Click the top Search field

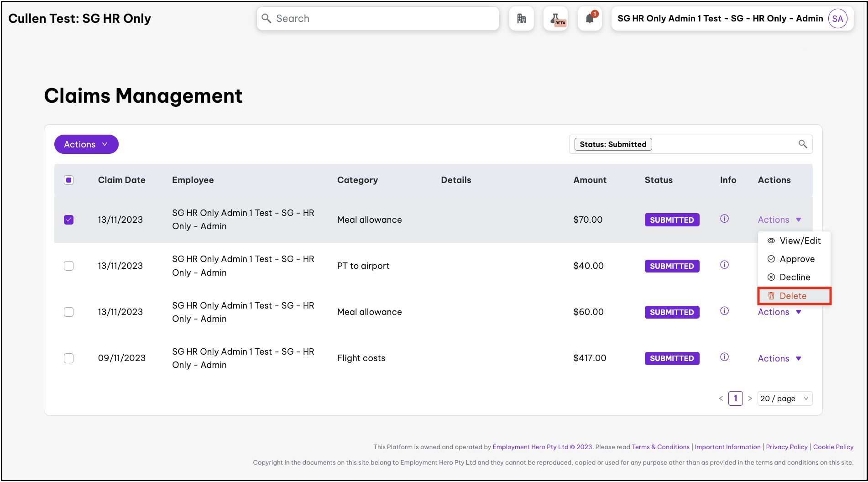pos(378,19)
